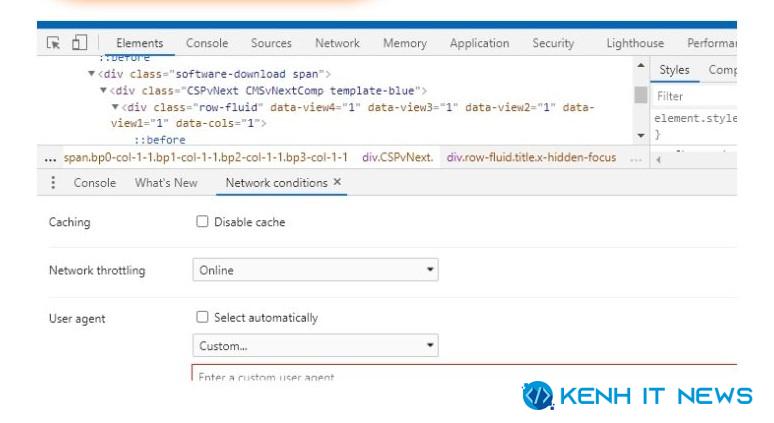Image resolution: width=774 pixels, height=423 pixels.
Task: Click the breadcrumb ellipsis on the right
Action: point(636,159)
